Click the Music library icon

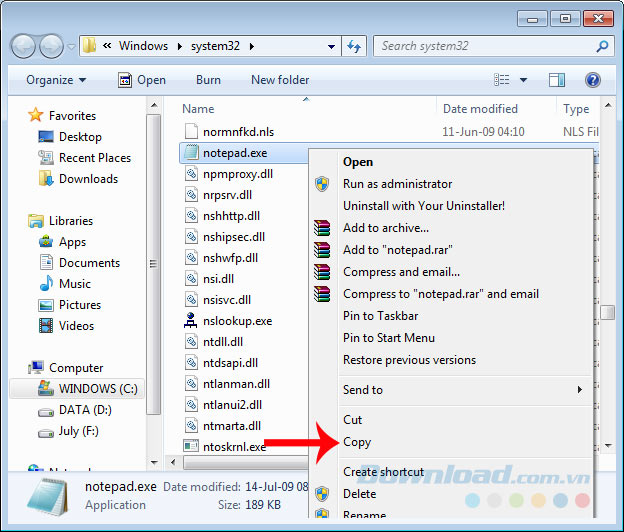pyautogui.click(x=47, y=284)
